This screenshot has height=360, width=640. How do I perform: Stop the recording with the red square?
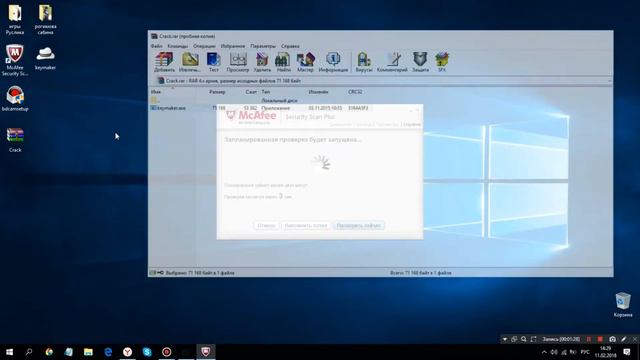[x=600, y=339]
